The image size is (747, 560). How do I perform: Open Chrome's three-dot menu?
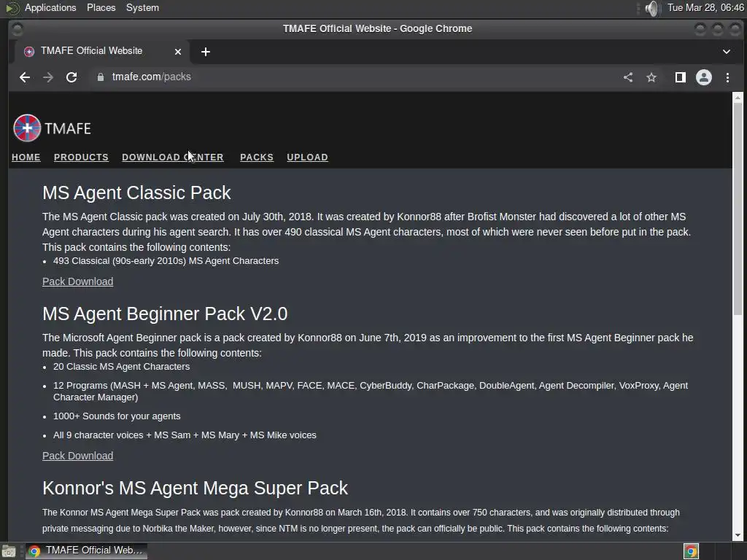[727, 77]
